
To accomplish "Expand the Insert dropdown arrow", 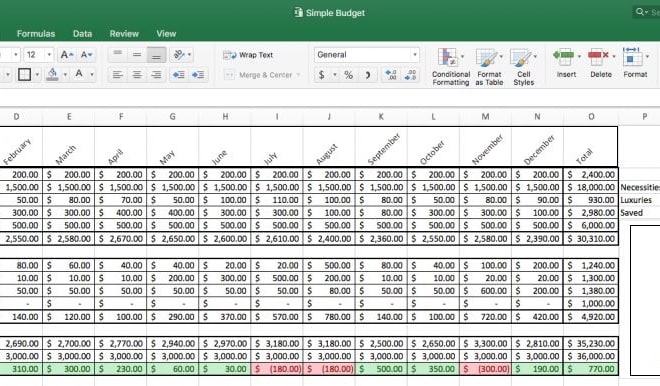I will pyautogui.click(x=579, y=56).
